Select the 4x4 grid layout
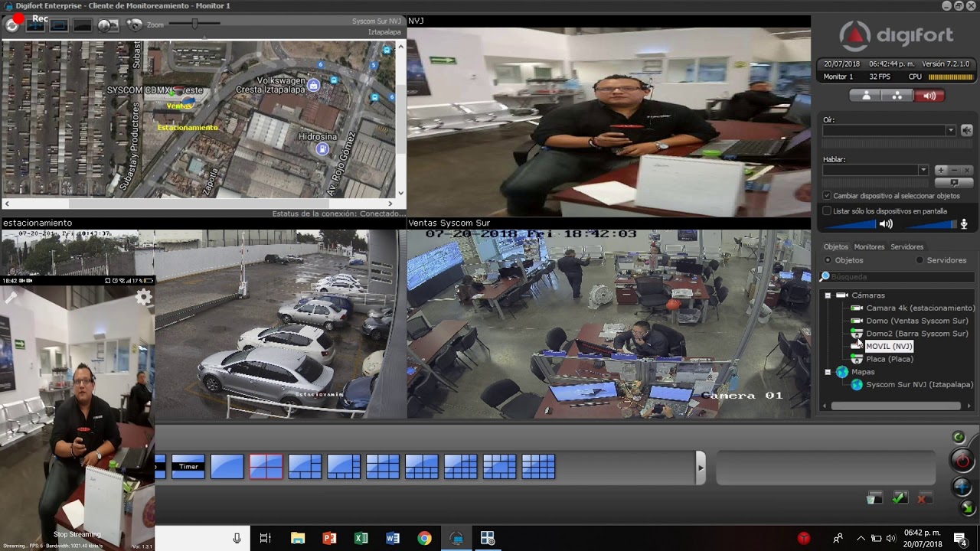The width and height of the screenshot is (980, 551). point(538,467)
